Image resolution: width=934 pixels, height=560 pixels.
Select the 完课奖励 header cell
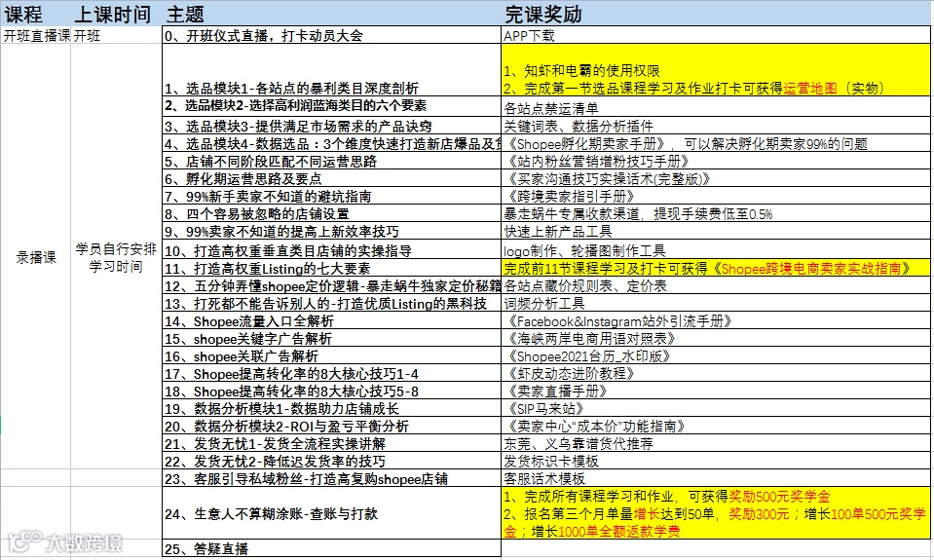[x=716, y=13]
